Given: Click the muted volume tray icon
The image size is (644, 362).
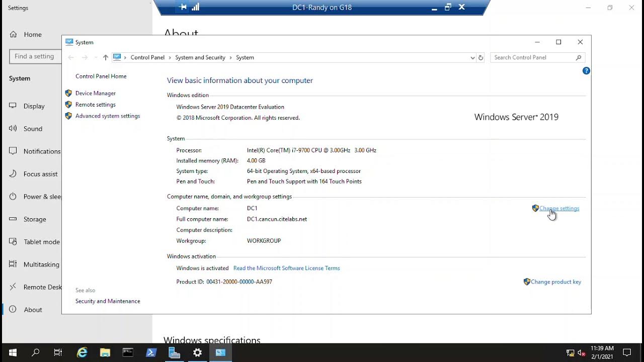Looking at the screenshot, I should click(x=582, y=353).
